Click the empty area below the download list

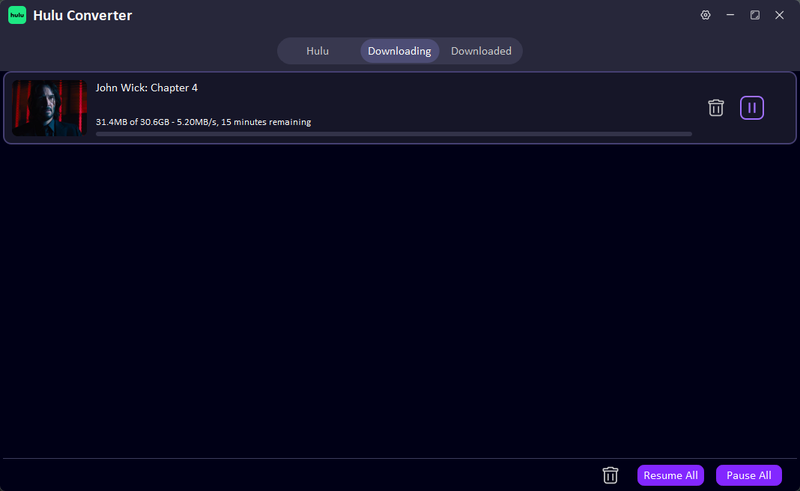pyautogui.click(x=400, y=300)
